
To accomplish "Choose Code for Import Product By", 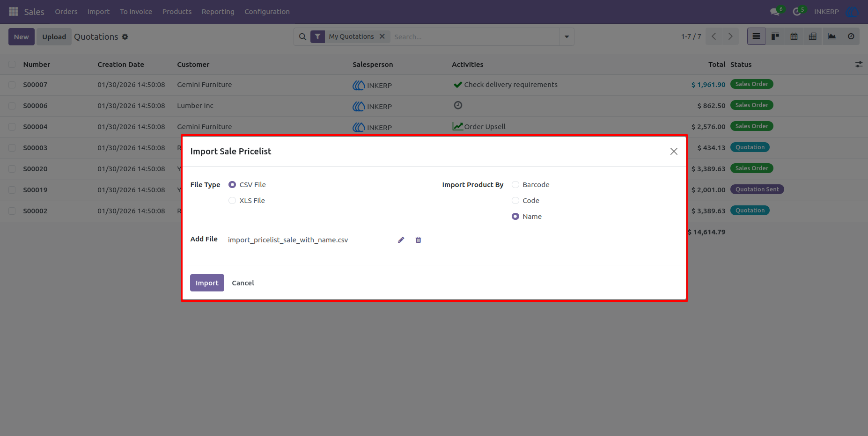I will [515, 201].
